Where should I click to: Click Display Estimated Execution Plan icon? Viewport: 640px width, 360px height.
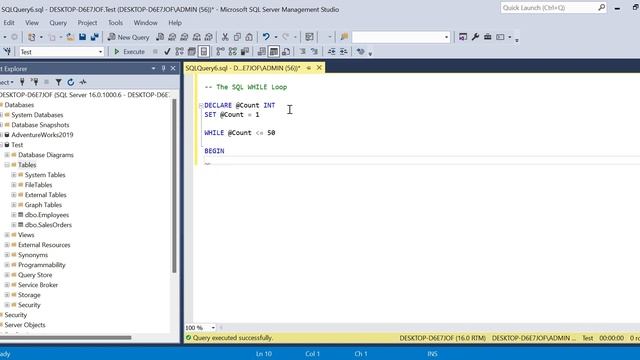click(180, 52)
